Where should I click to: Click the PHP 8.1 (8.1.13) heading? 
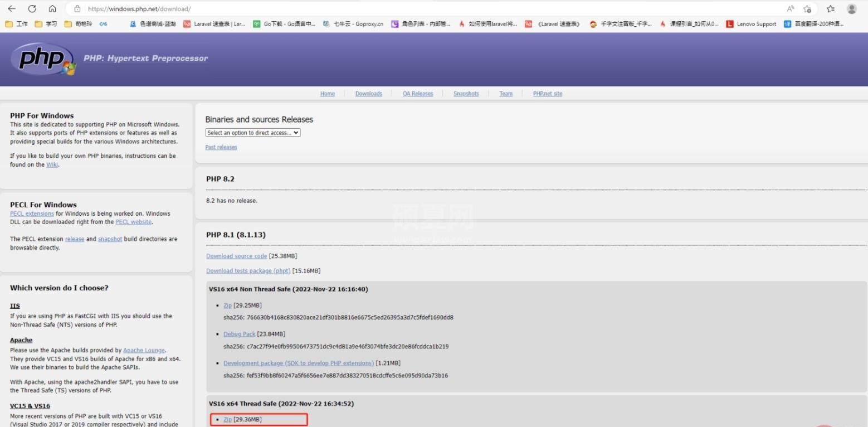tap(236, 235)
